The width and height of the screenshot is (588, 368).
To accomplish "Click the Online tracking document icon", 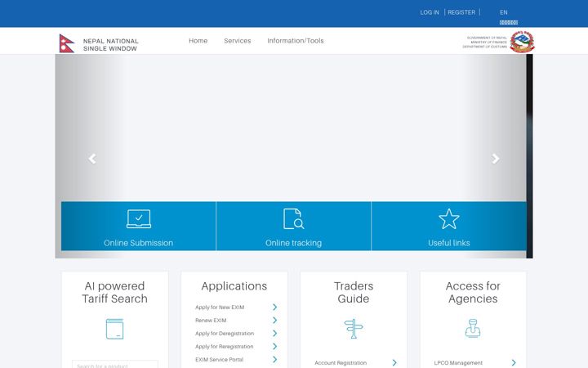I will [294, 218].
